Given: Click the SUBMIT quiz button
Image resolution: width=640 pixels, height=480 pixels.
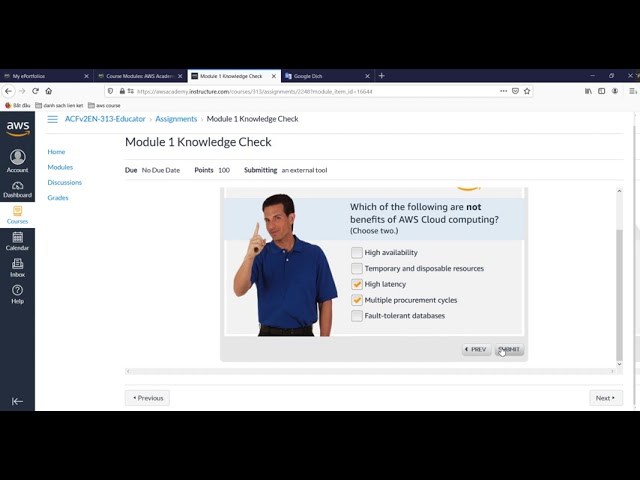Looking at the screenshot, I should tap(509, 350).
